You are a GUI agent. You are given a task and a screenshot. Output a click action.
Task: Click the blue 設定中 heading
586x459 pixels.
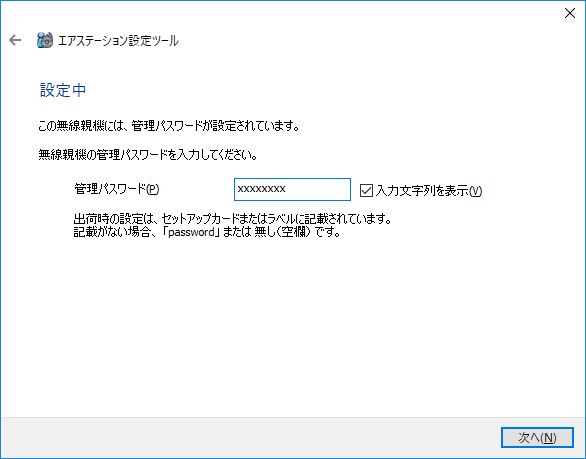(63, 90)
